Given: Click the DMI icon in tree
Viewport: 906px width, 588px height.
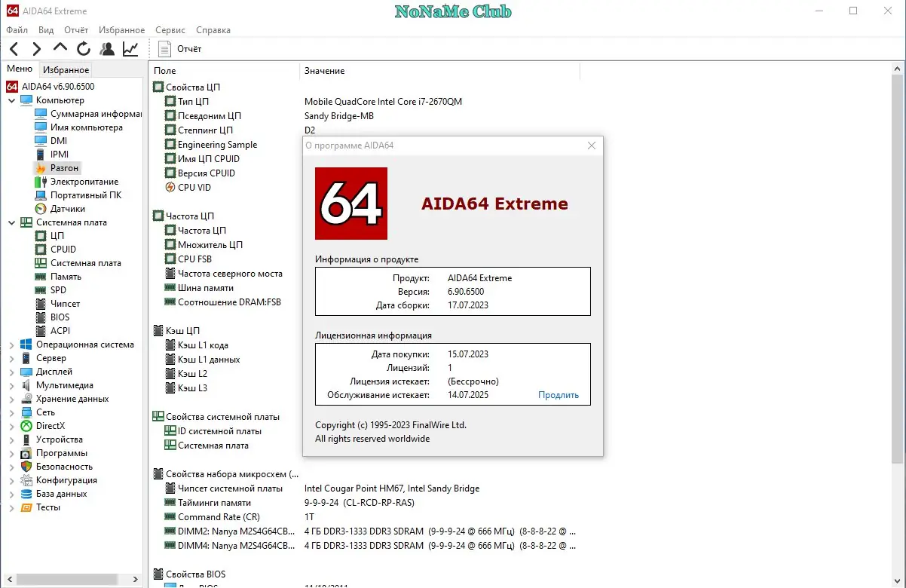Looking at the screenshot, I should point(41,141).
